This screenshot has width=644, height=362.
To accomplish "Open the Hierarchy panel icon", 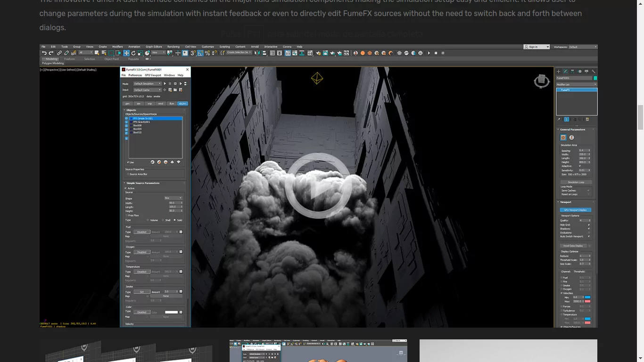I will pos(572,71).
